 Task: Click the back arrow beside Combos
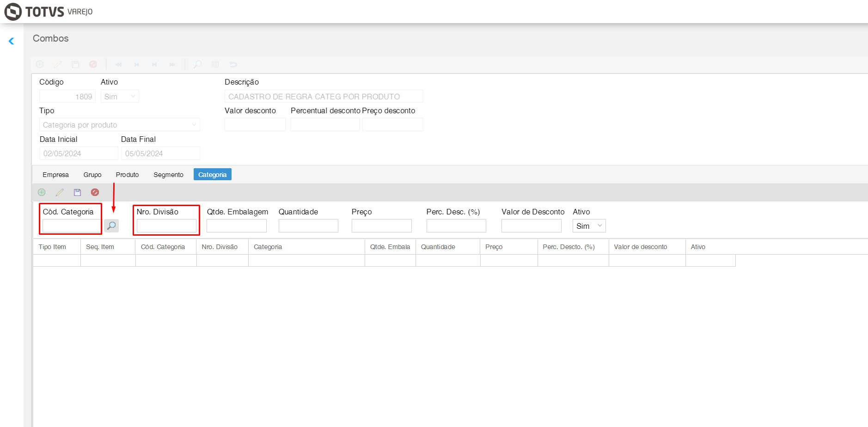pyautogui.click(x=12, y=41)
